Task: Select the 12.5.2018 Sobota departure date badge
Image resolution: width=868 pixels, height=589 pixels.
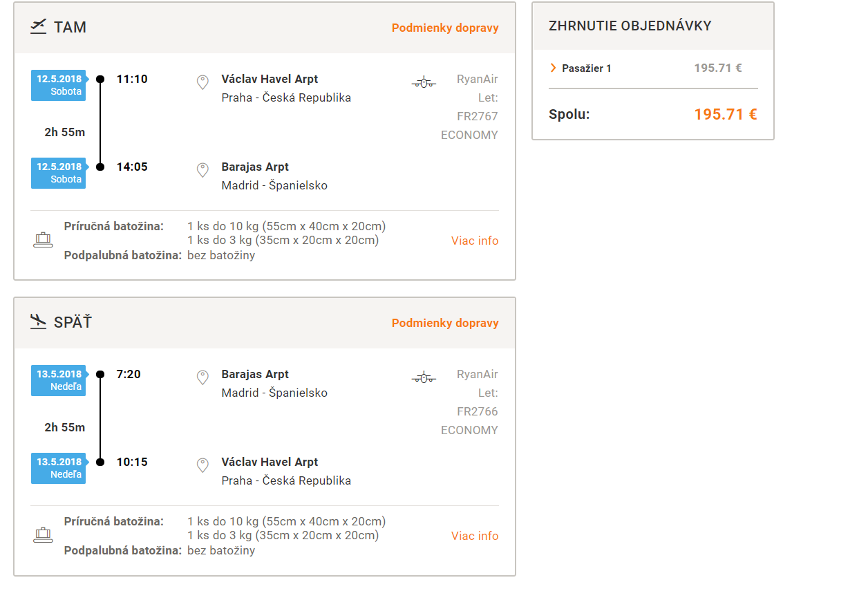Action: [59, 85]
